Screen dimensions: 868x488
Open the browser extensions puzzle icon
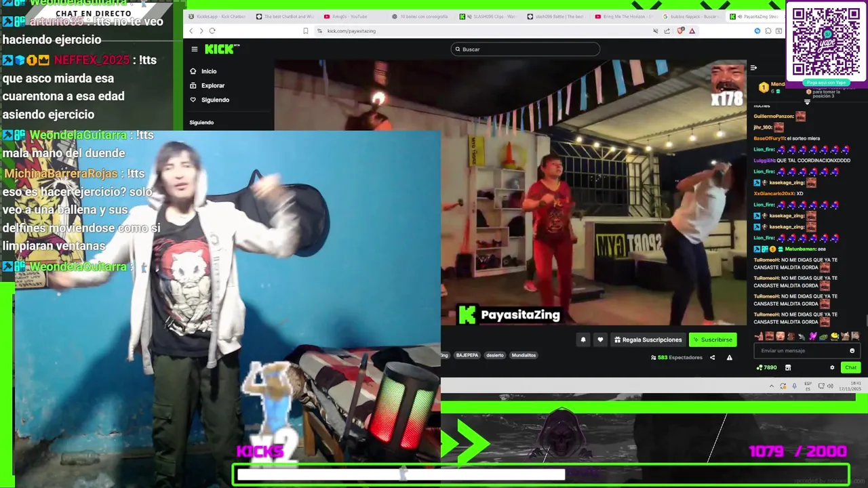[x=768, y=30]
